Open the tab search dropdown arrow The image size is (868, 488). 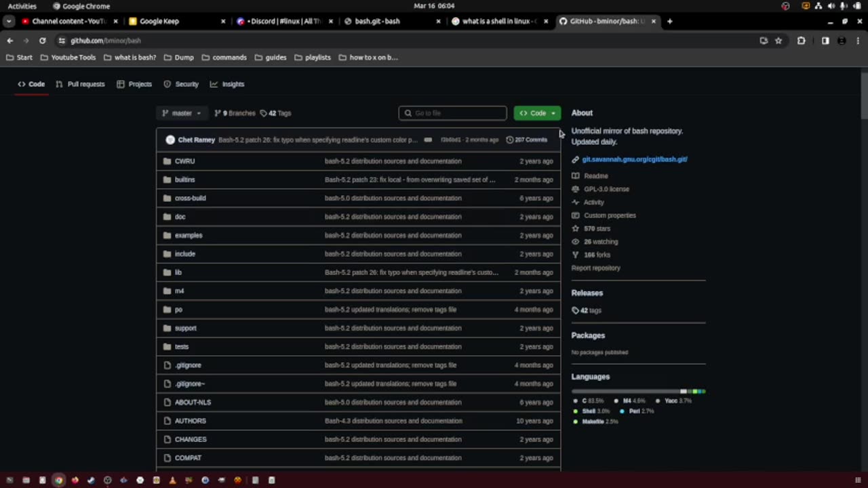click(x=9, y=21)
